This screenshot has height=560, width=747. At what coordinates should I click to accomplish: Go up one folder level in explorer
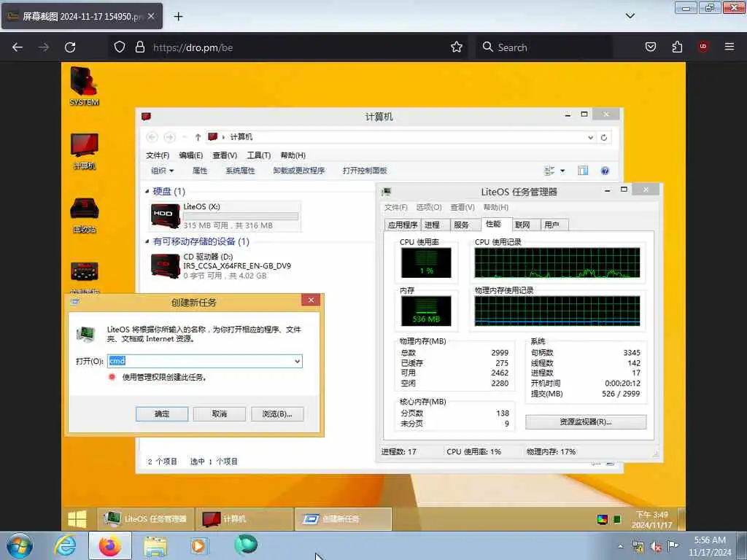pos(198,137)
